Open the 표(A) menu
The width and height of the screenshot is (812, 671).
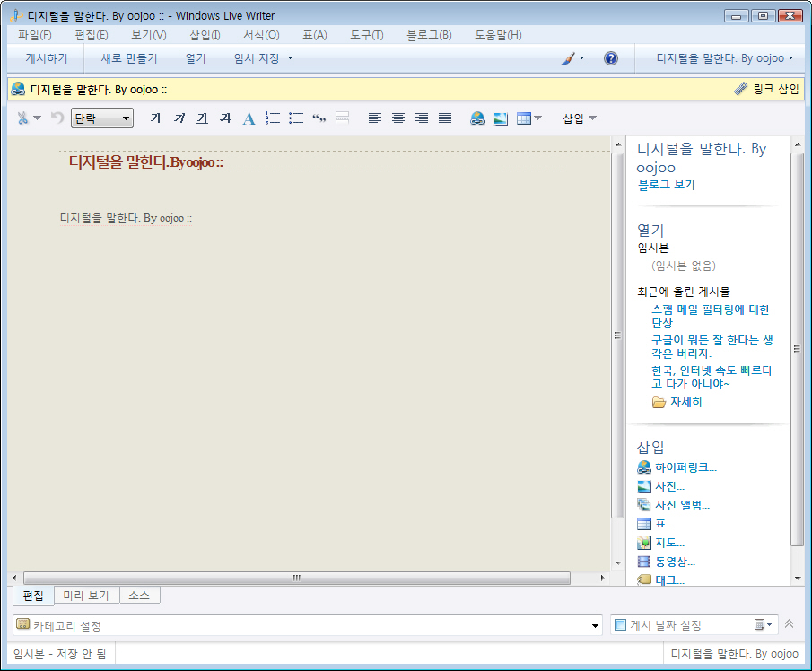(x=315, y=35)
